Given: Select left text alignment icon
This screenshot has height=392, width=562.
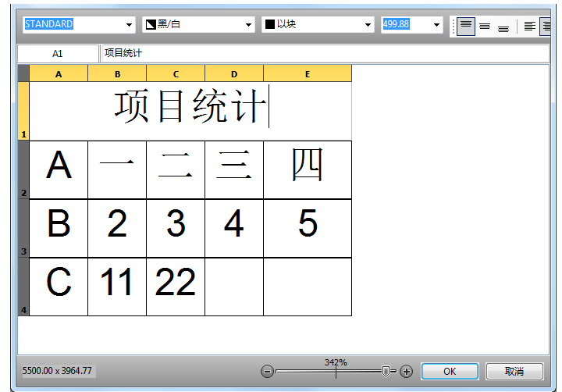Looking at the screenshot, I should 530,27.
